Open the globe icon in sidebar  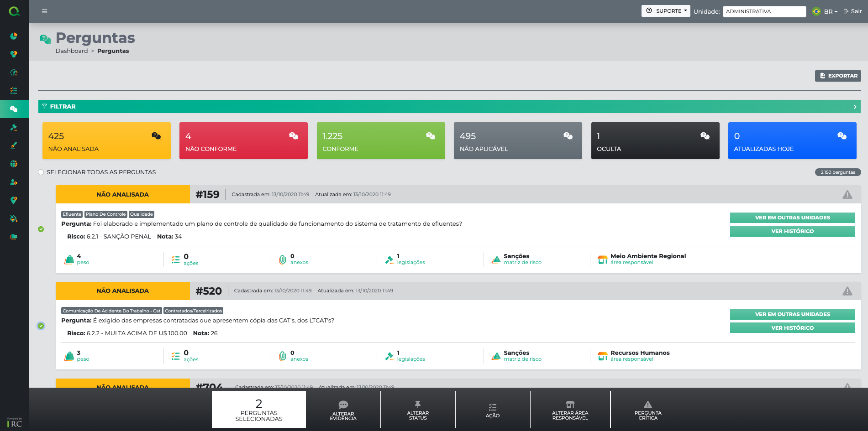point(14,164)
